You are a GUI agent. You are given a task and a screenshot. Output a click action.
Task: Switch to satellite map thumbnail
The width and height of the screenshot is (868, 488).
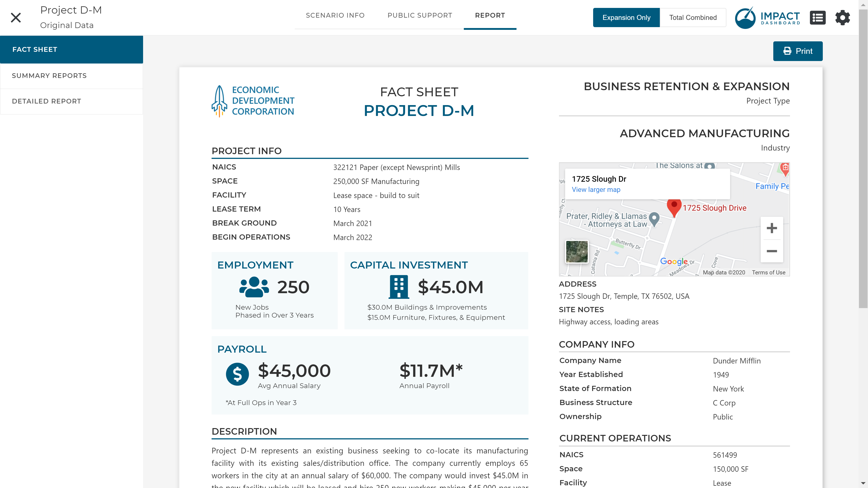(x=577, y=251)
